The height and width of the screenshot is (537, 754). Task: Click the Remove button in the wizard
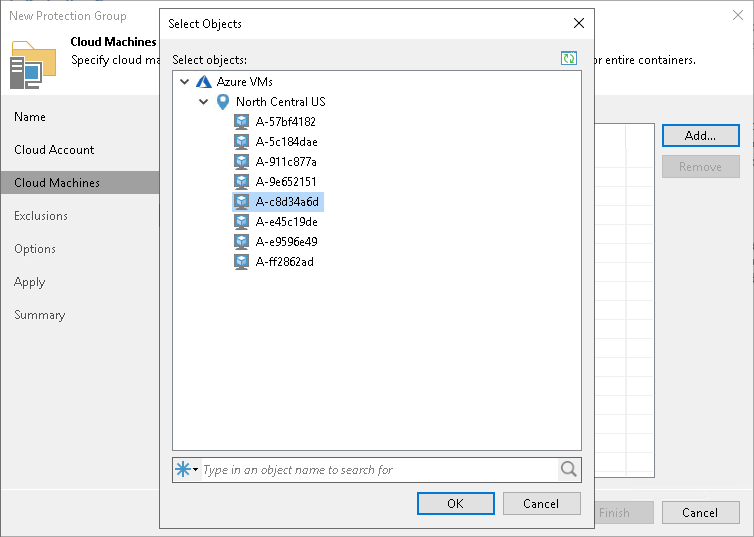[x=700, y=167]
